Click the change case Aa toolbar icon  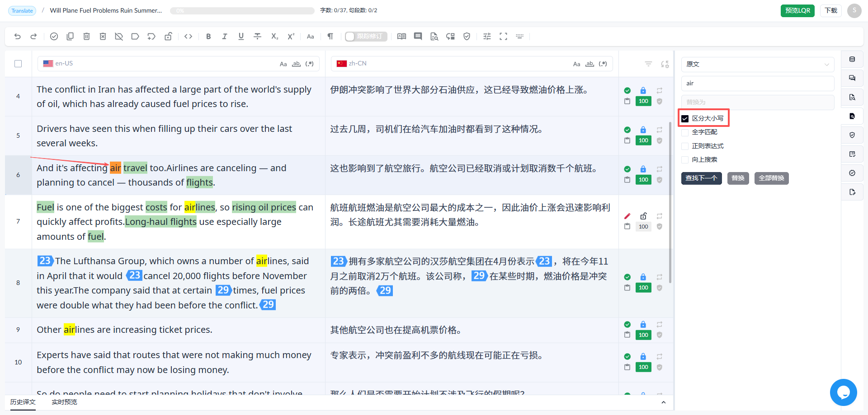tap(310, 37)
